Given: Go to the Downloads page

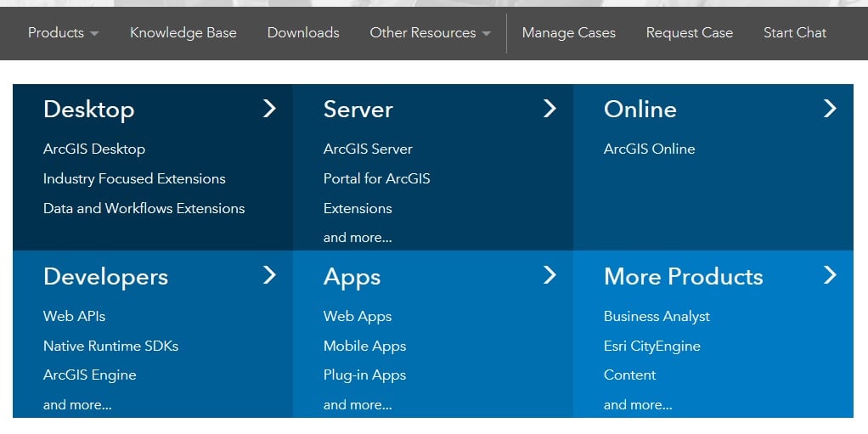Looking at the screenshot, I should (x=303, y=32).
